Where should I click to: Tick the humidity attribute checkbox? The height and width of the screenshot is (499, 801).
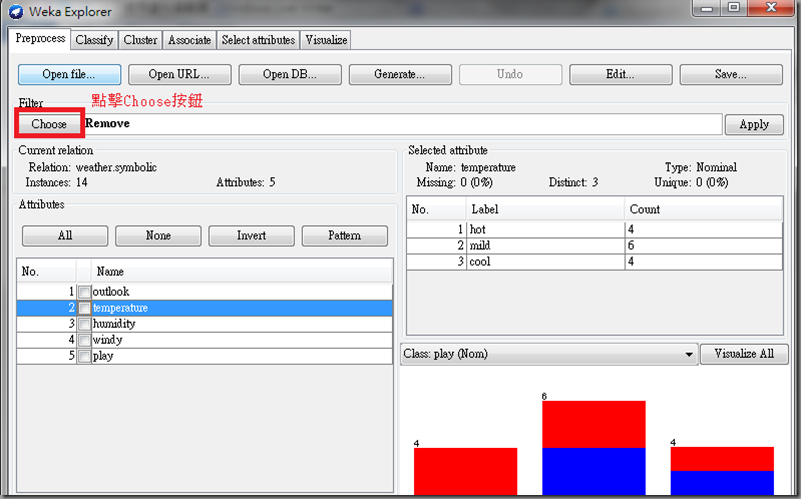84,324
